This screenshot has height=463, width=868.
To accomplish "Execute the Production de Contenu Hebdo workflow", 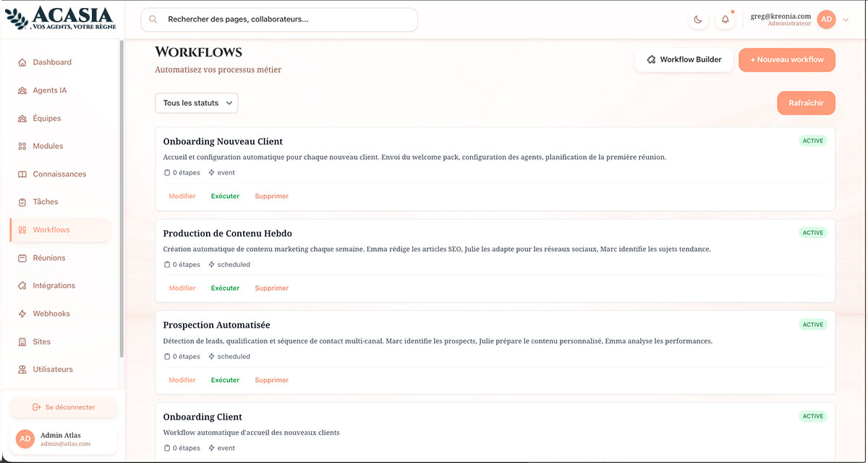I will 225,288.
